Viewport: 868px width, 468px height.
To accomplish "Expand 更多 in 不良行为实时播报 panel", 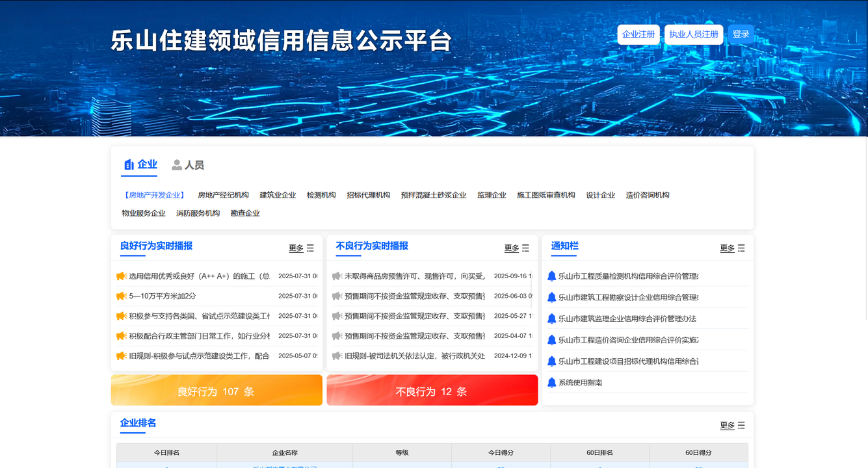I will [x=512, y=248].
